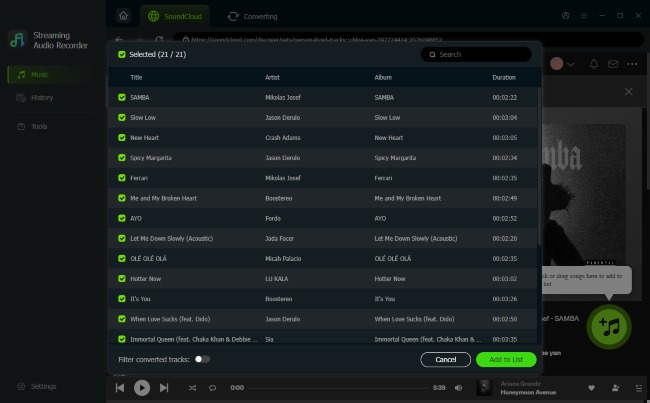This screenshot has width=650, height=403.
Task: Click the URL address bar
Action: click(408, 39)
